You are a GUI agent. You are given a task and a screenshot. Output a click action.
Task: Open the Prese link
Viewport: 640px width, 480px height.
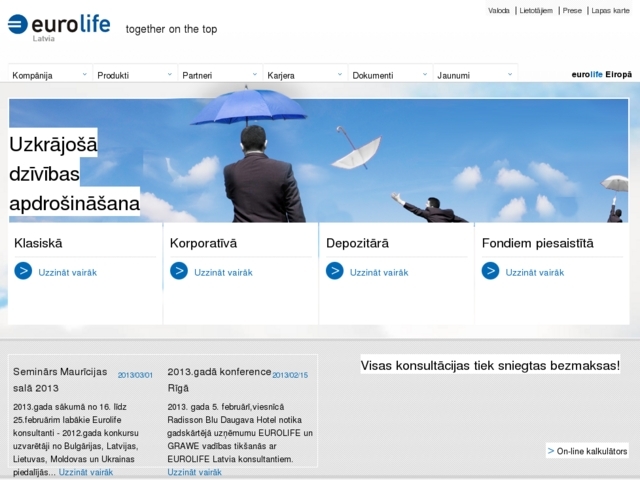pos(572,11)
